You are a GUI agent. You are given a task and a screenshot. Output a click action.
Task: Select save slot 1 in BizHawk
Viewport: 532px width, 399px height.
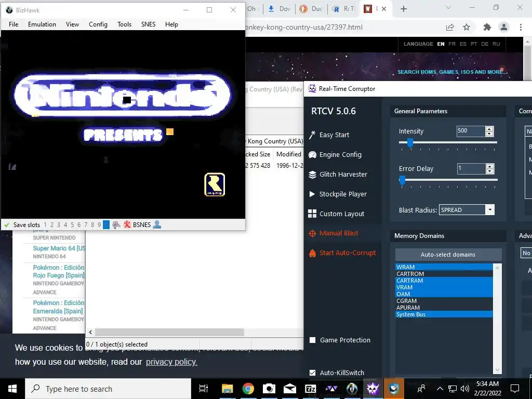pos(45,224)
